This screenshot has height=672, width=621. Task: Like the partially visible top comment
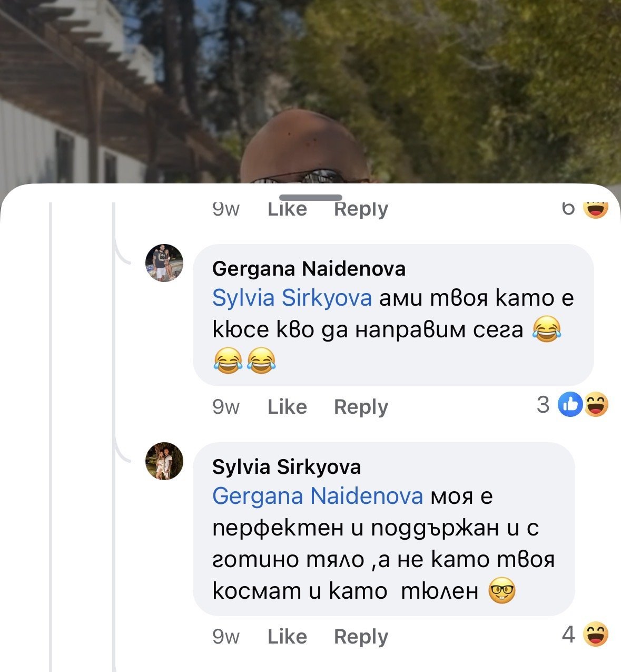point(287,210)
